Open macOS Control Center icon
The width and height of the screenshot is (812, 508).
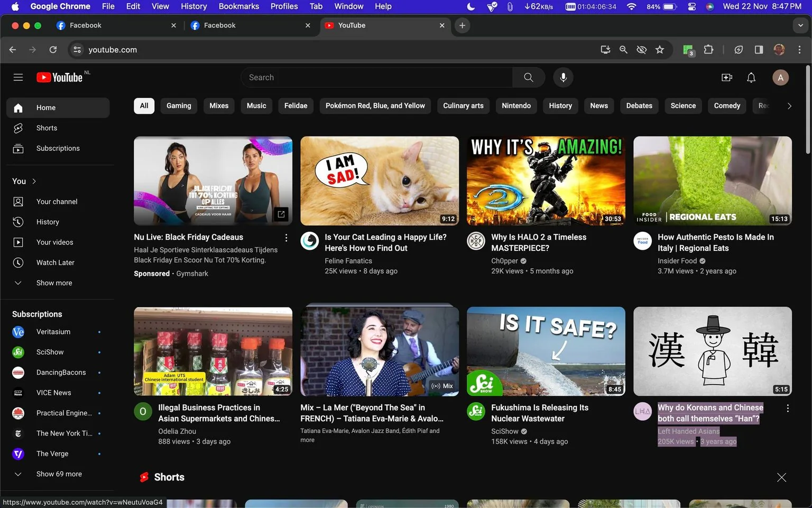tap(691, 6)
